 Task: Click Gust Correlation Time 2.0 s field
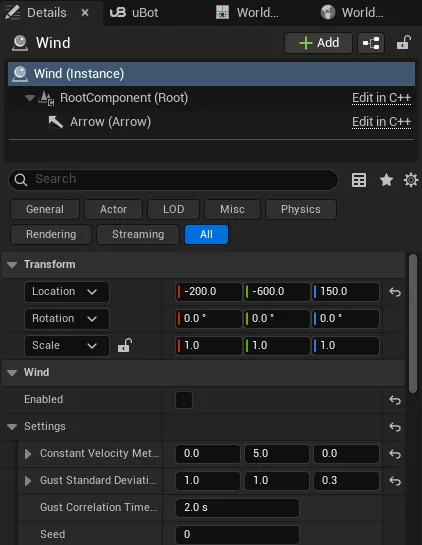(x=237, y=507)
